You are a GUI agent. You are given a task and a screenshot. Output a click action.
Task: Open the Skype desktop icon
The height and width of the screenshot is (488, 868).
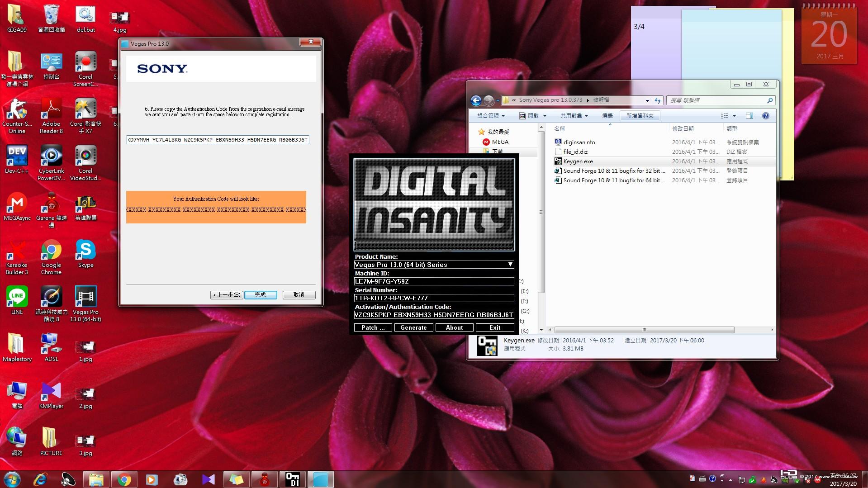pos(85,253)
